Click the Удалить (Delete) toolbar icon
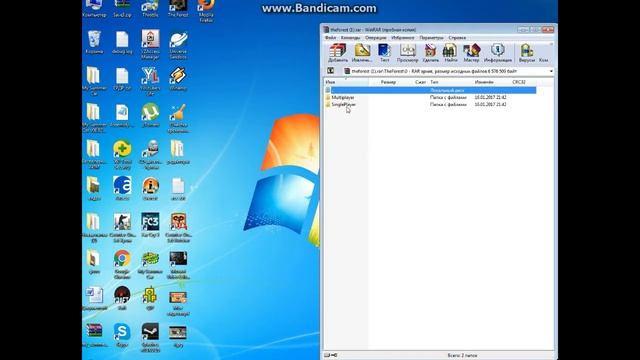Viewport: 640px width, 360px height. [430, 53]
